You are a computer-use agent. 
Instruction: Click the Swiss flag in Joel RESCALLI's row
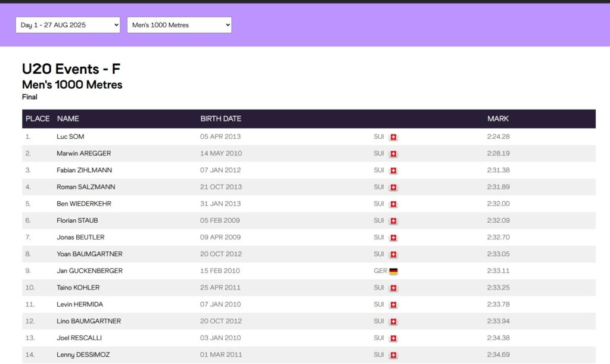tap(393, 338)
